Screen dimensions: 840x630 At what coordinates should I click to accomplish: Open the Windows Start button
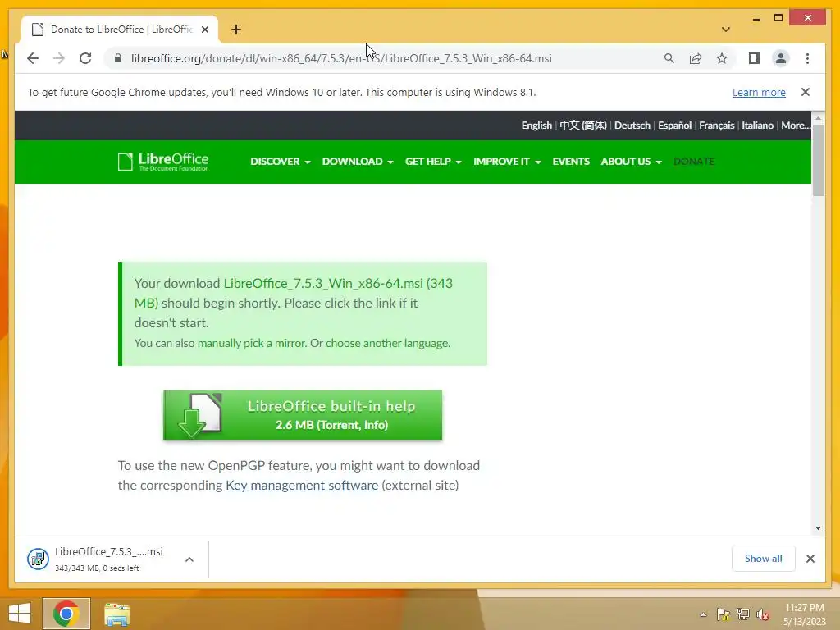tap(20, 614)
